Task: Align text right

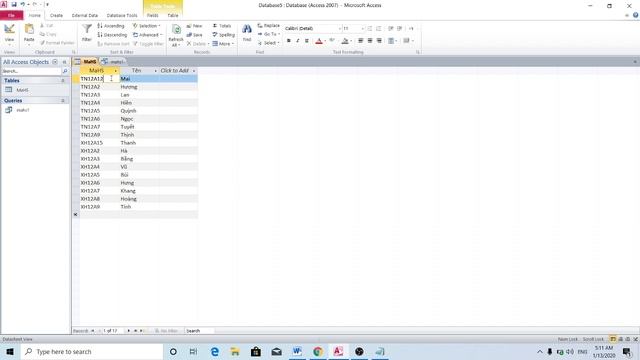Action: click(x=379, y=41)
